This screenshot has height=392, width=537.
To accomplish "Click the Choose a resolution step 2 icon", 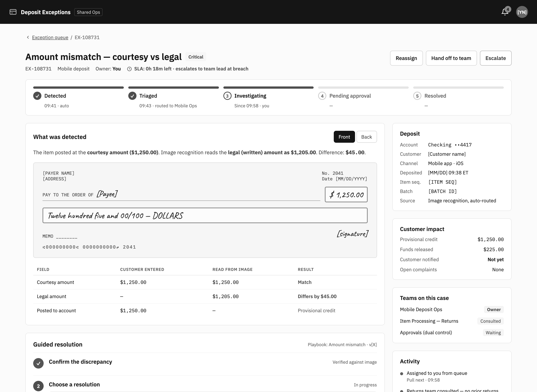I will 38,386.
